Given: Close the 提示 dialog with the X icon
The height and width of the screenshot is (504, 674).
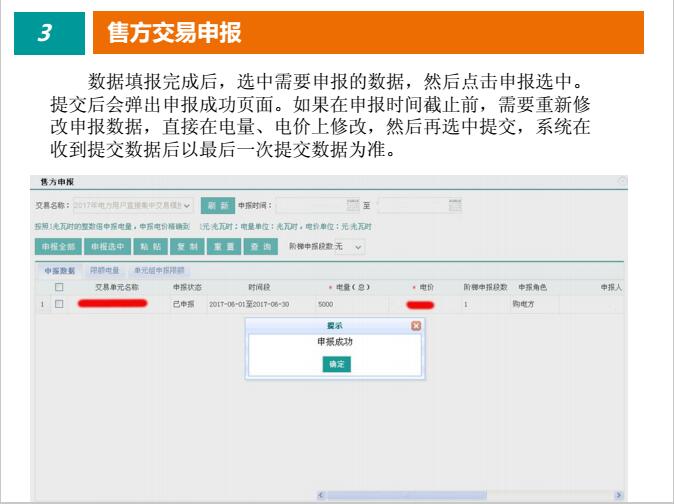Looking at the screenshot, I should pyautogui.click(x=416, y=326).
